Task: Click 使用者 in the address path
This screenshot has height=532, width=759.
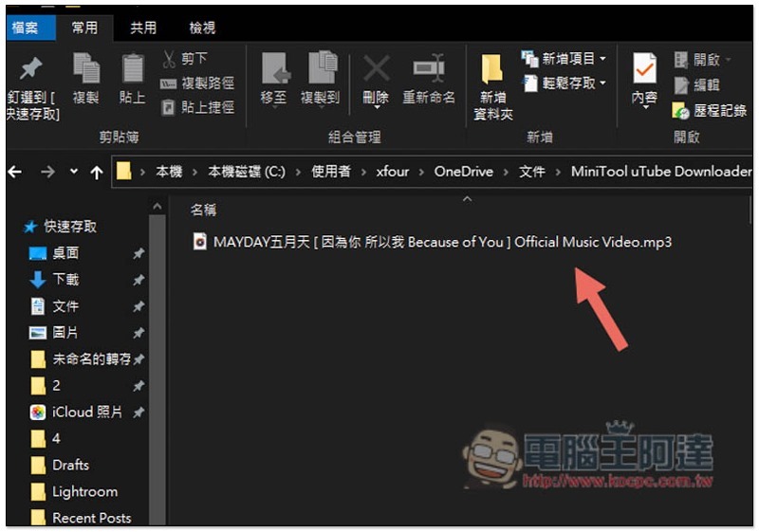Action: [x=331, y=172]
